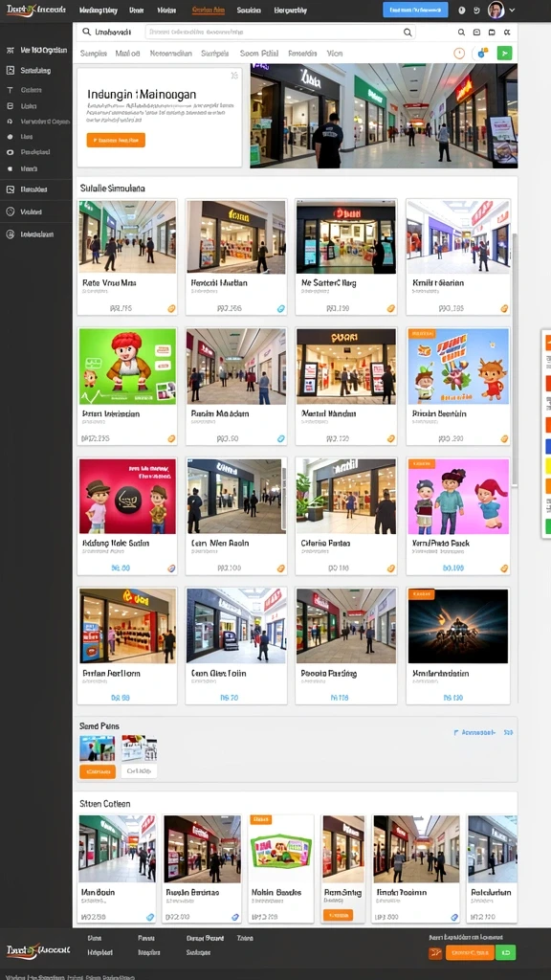Image resolution: width=551 pixels, height=980 pixels.
Task: Click the vertical scrollbar beside the product grid
Action: coord(515,360)
